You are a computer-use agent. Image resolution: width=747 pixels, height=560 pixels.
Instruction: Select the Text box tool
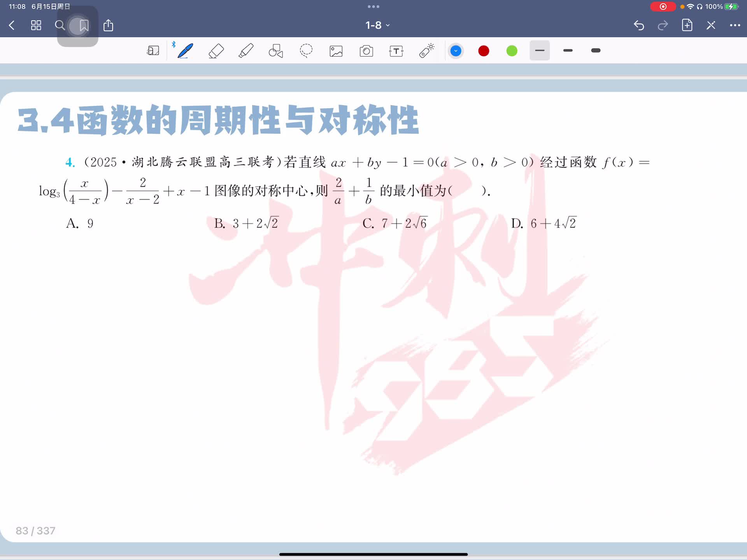tap(396, 51)
